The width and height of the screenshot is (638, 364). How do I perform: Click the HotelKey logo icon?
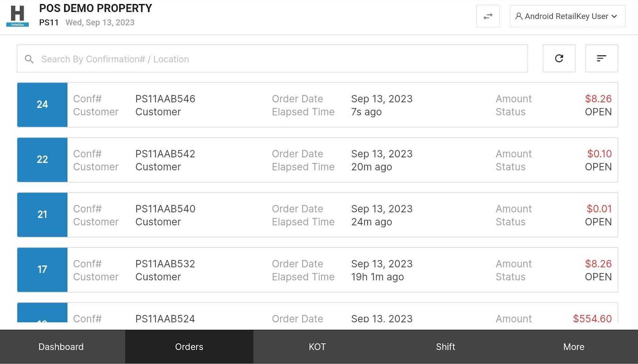click(x=18, y=16)
